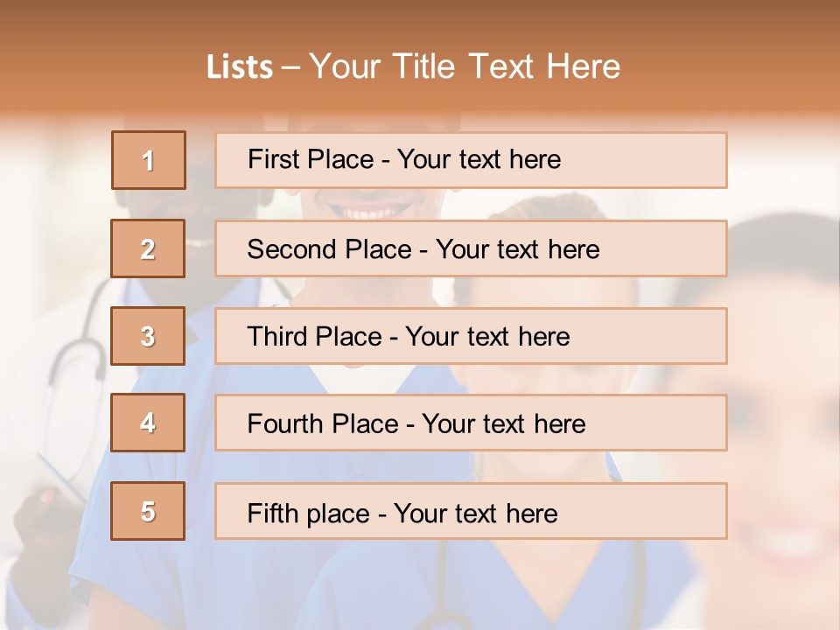Click the First Place text bar
This screenshot has height=630, width=840.
(471, 160)
